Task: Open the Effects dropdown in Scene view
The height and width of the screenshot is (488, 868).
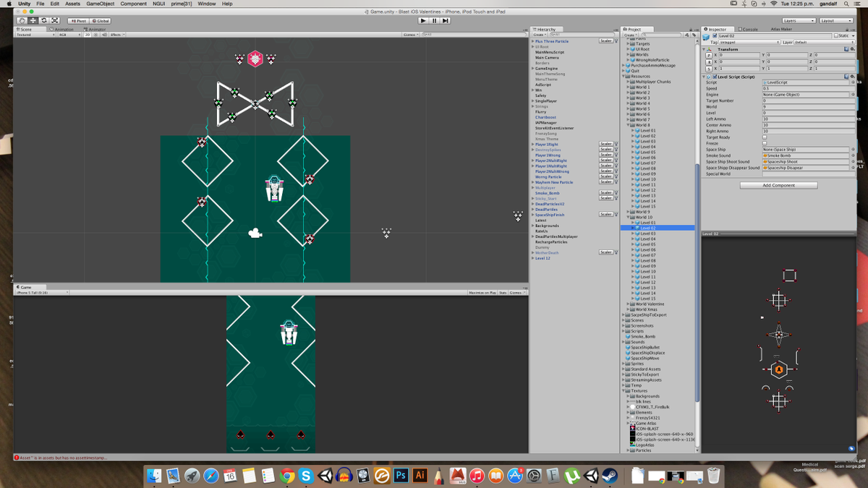Action: [x=116, y=34]
